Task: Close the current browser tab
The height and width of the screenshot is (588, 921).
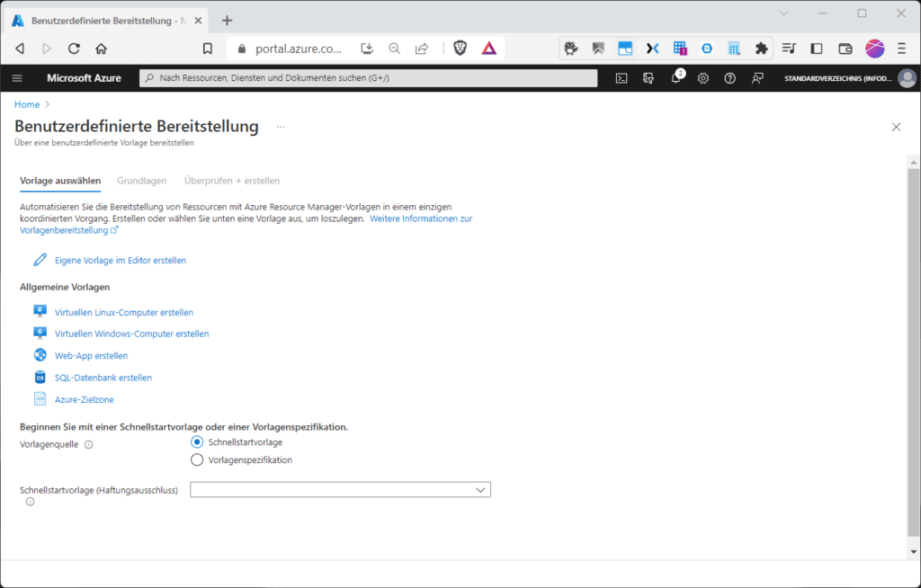Action: [198, 21]
